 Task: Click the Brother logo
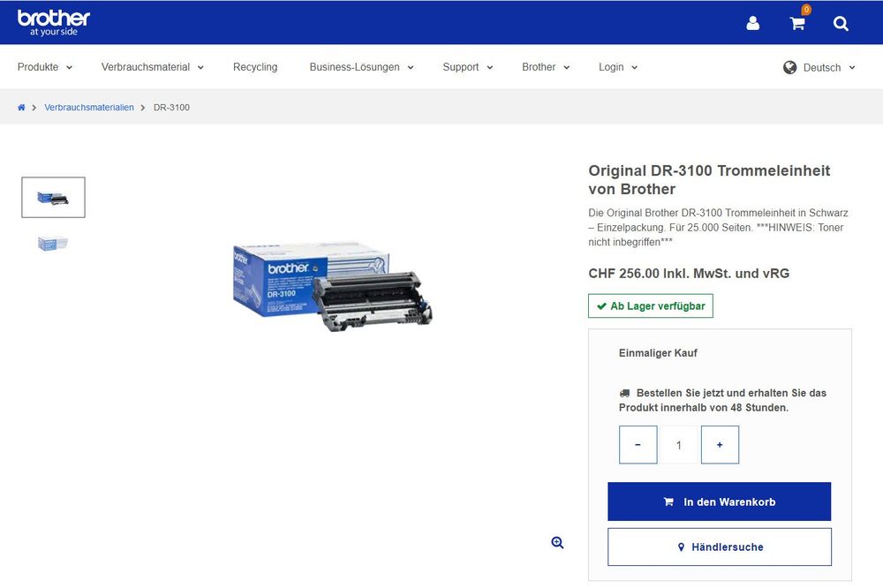coord(54,22)
